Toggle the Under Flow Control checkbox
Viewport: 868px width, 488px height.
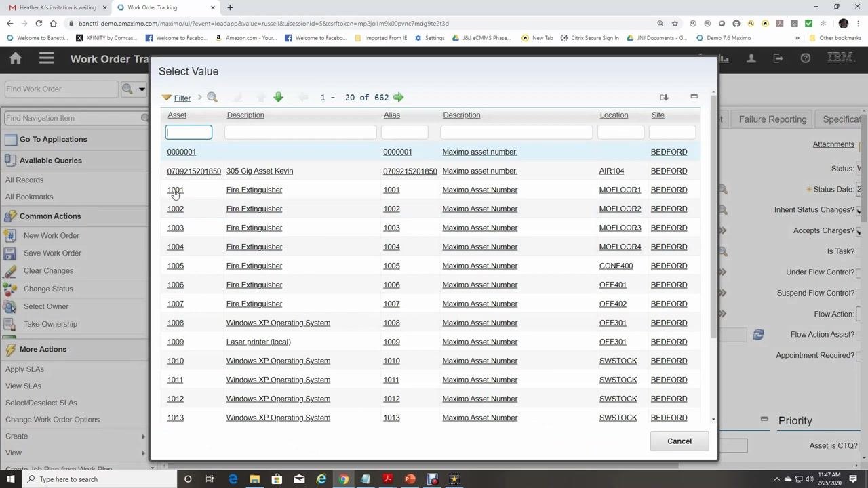click(859, 272)
